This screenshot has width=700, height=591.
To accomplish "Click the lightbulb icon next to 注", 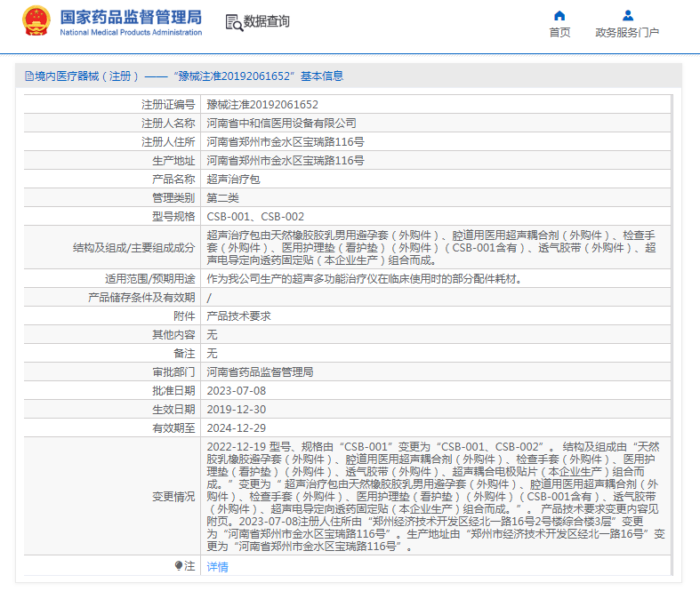I will [179, 566].
